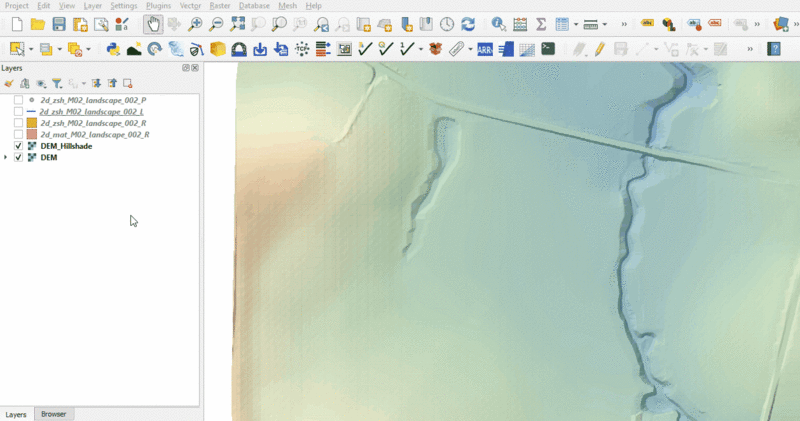Open the Python console icon
This screenshot has width=800, height=421.
coord(112,48)
